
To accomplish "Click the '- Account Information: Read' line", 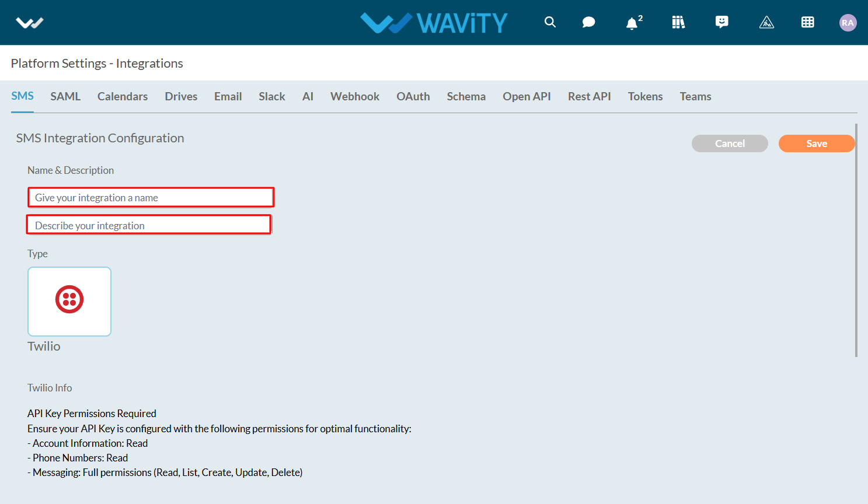I will (x=88, y=443).
